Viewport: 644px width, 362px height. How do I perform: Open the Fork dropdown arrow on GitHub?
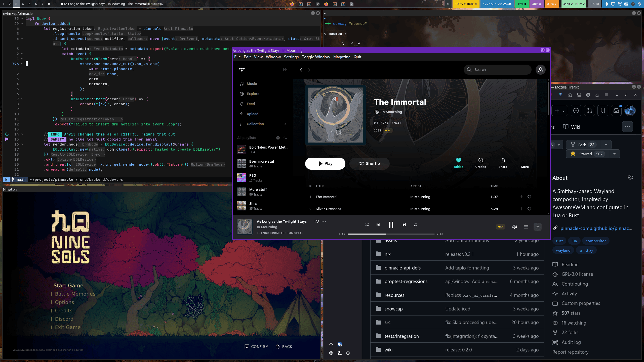[606, 145]
